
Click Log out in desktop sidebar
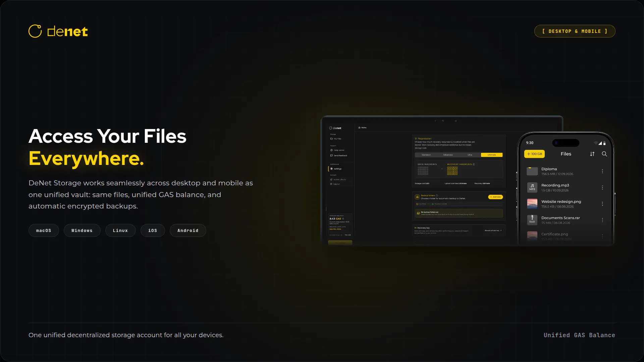(x=335, y=184)
